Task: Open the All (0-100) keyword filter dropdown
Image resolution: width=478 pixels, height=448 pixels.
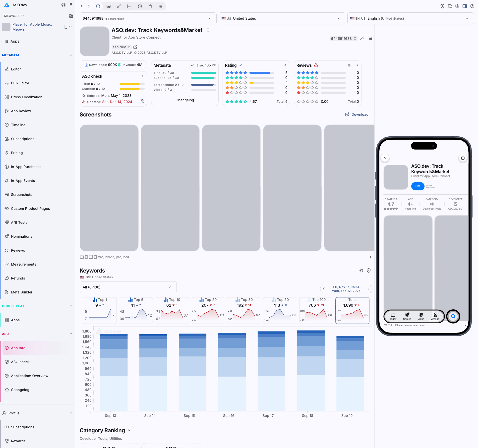Action: (x=128, y=287)
